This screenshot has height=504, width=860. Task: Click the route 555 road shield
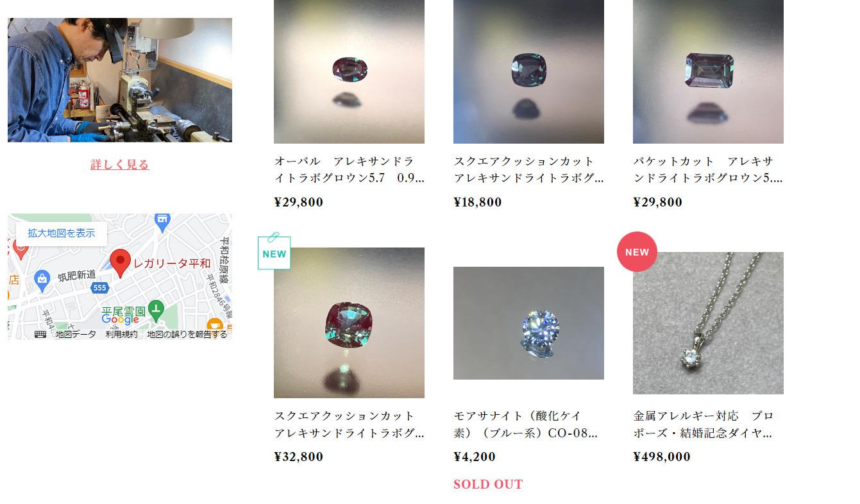[99, 288]
